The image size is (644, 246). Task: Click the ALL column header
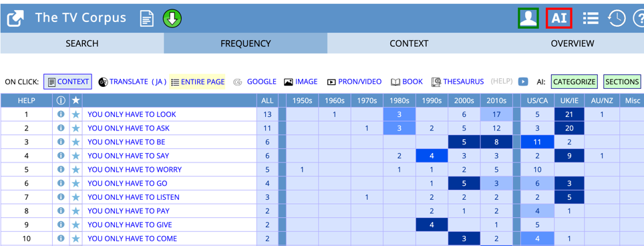(x=267, y=101)
